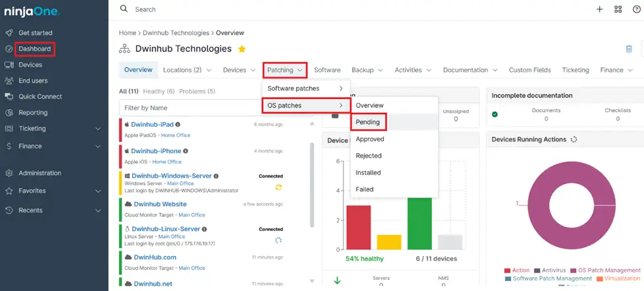Filter device list by Healthy (6)
Viewport: 644px width, 291px height.
[159, 91]
